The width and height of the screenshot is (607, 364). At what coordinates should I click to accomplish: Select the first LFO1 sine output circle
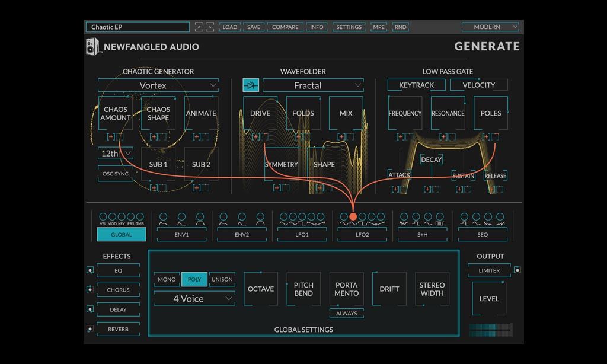coord(284,216)
